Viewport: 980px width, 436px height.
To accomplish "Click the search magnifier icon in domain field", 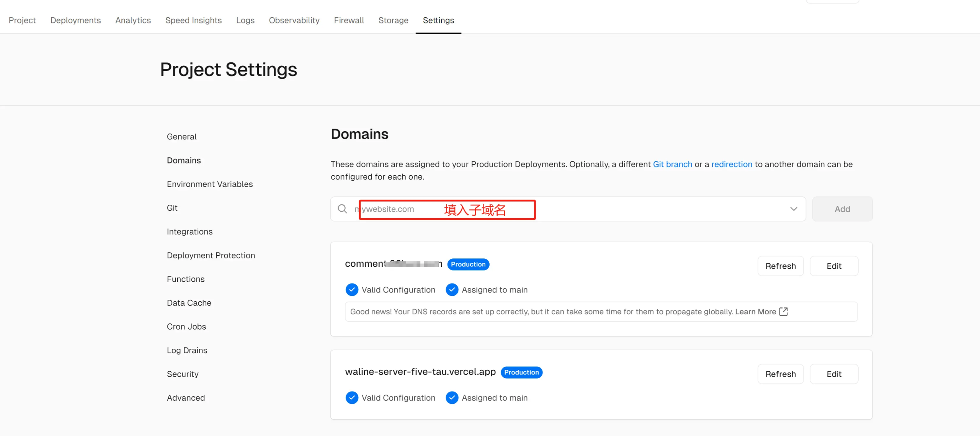I will pyautogui.click(x=342, y=209).
